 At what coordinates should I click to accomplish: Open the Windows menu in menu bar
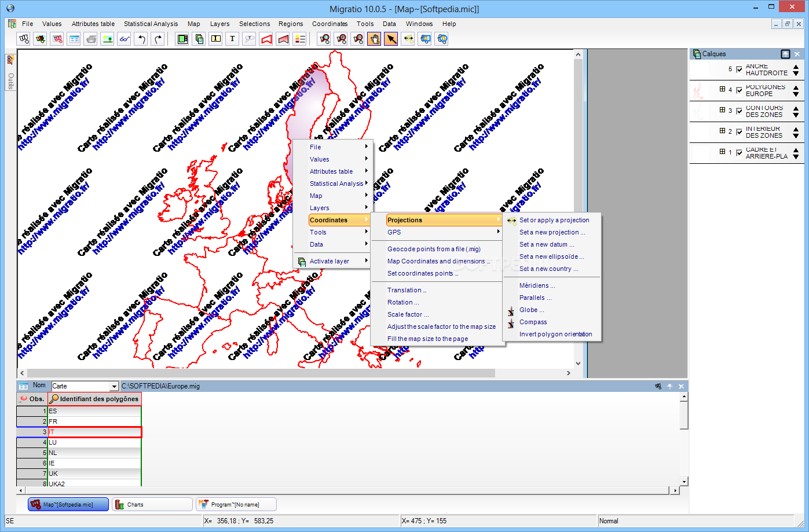click(419, 24)
